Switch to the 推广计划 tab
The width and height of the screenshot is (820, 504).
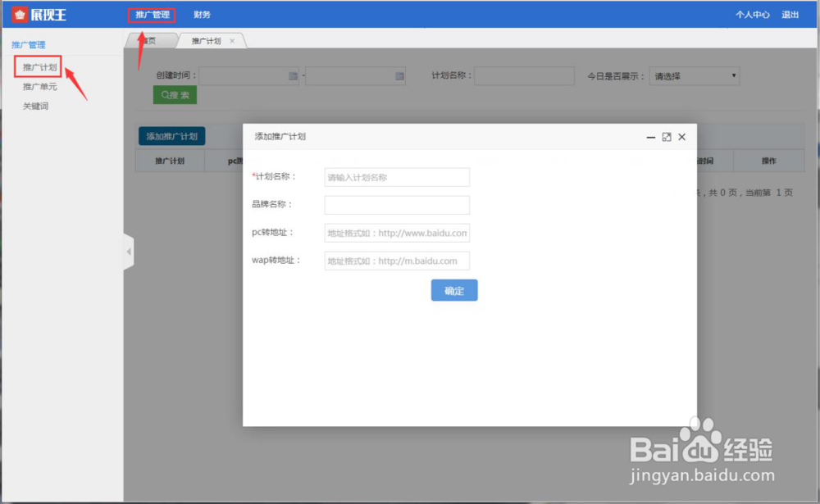pyautogui.click(x=206, y=41)
